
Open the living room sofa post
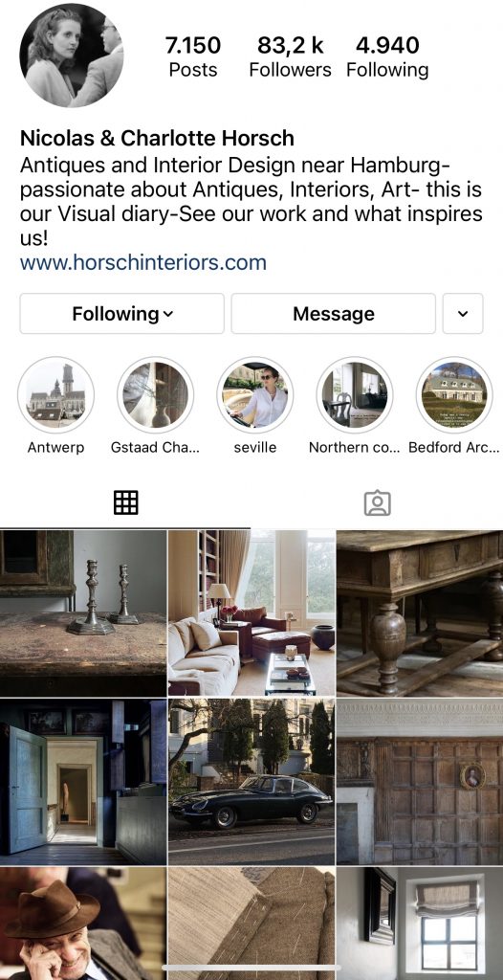[251, 613]
